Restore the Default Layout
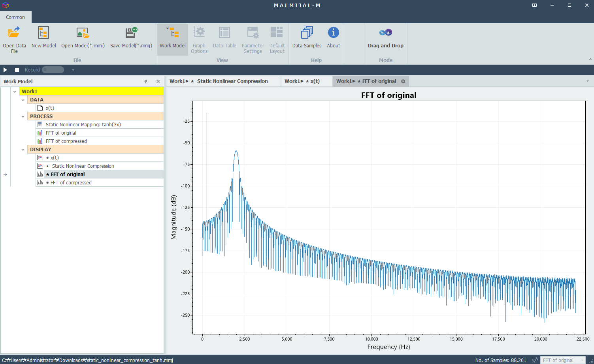The height and width of the screenshot is (364, 594). coord(277,40)
